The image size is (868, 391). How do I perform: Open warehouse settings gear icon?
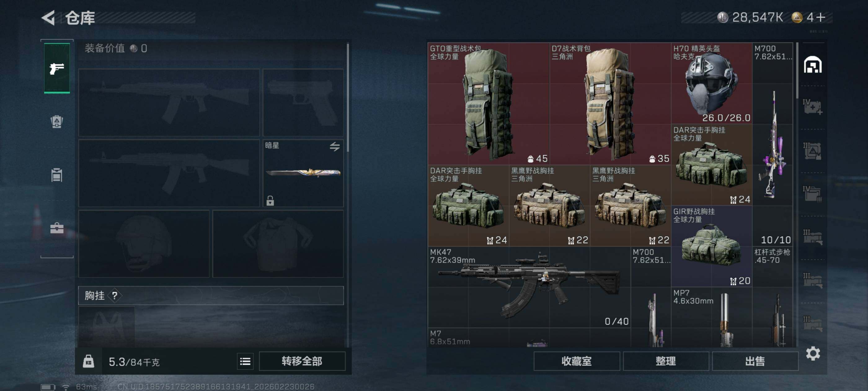813,353
